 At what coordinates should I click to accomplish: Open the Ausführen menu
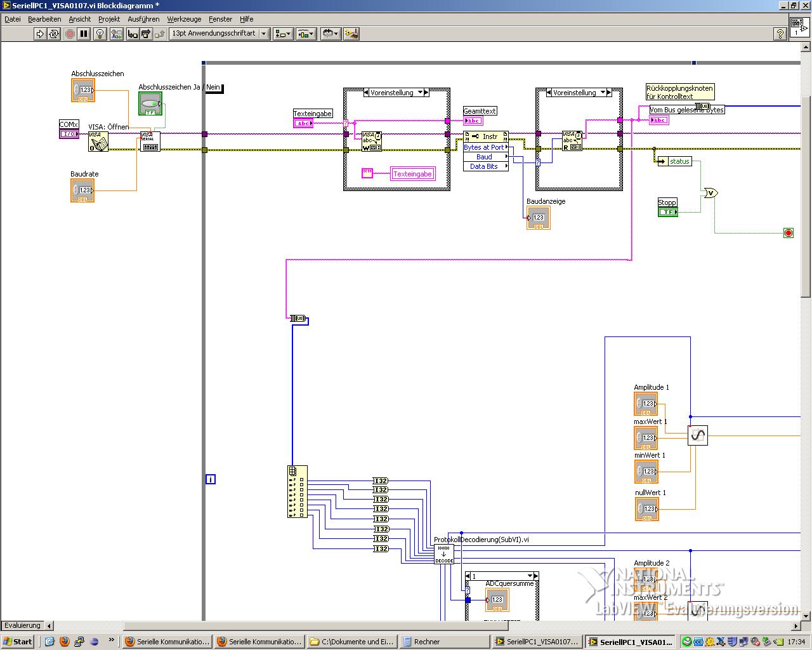pos(143,19)
